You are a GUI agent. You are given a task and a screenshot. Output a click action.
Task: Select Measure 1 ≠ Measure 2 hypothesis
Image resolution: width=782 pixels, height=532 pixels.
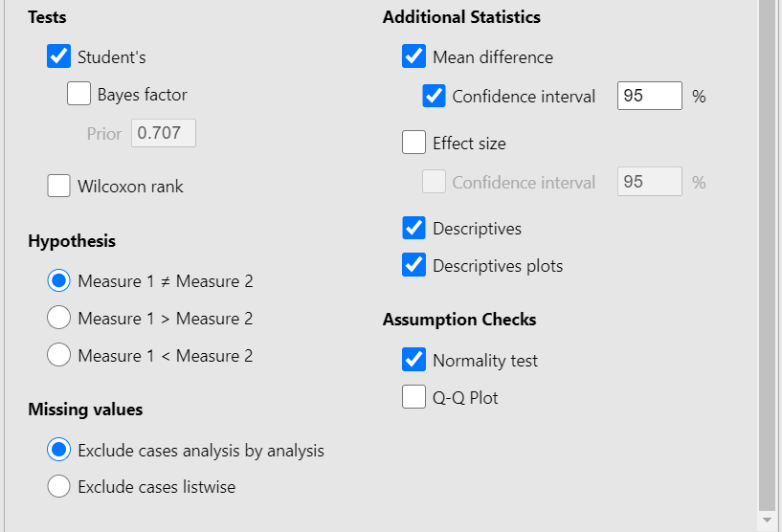coord(59,280)
